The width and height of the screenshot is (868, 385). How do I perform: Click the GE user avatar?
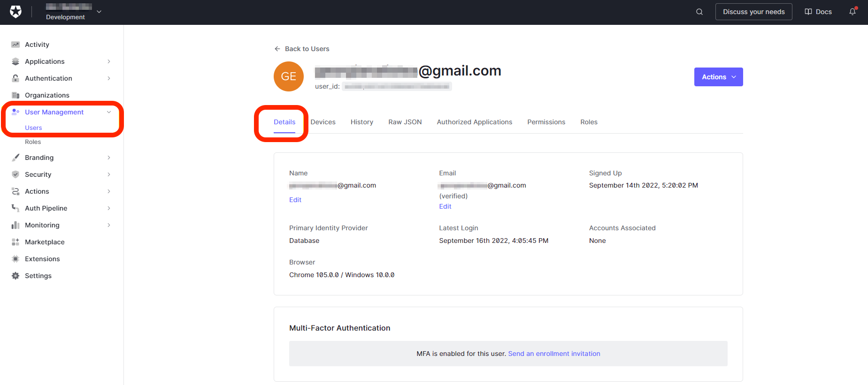coord(289,76)
